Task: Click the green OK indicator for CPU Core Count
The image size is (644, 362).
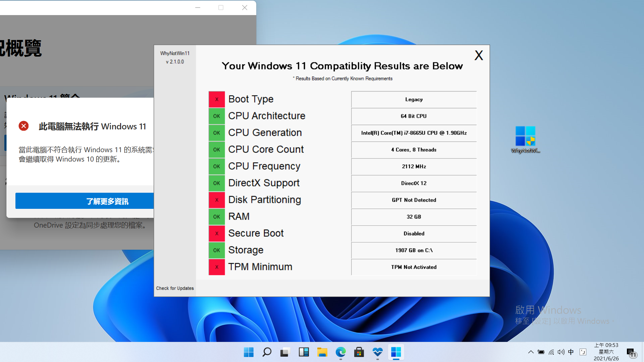Action: tap(217, 149)
